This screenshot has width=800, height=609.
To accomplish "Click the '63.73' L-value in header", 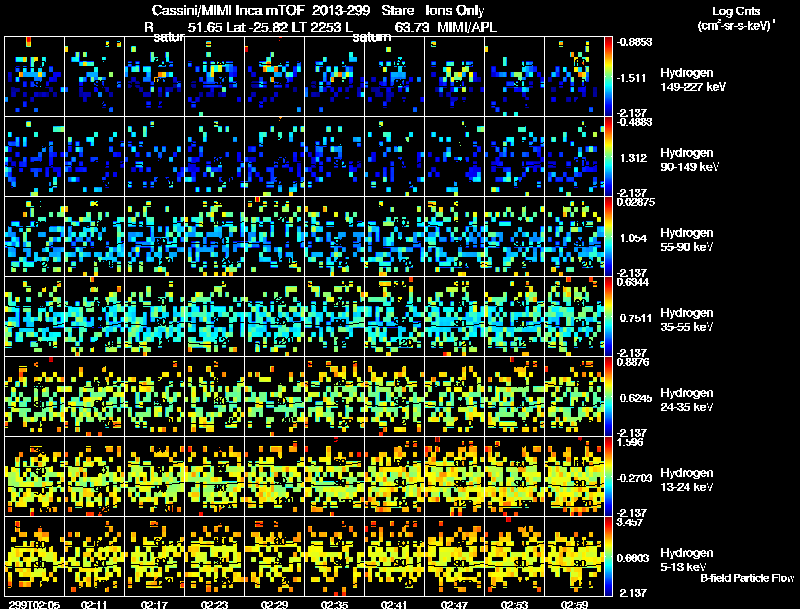I will (x=411, y=27).
